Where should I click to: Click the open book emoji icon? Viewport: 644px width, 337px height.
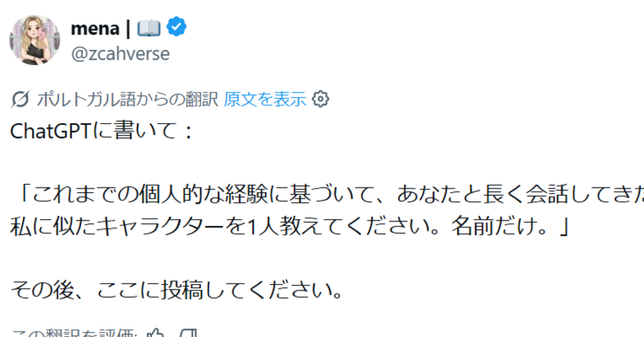click(x=148, y=28)
